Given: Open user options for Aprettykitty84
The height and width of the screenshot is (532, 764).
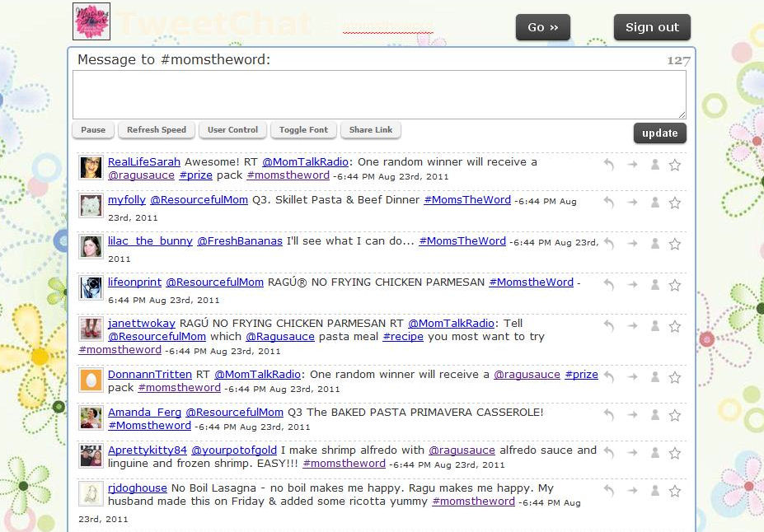Looking at the screenshot, I should click(655, 453).
